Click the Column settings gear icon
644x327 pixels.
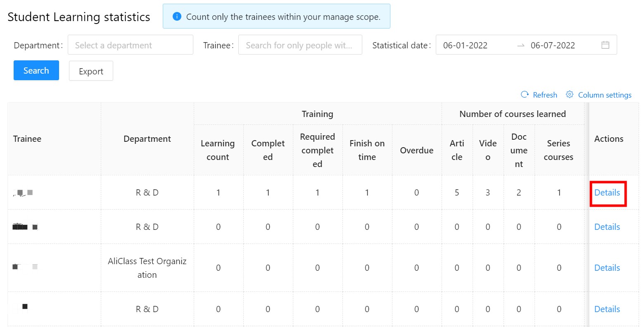pos(570,95)
